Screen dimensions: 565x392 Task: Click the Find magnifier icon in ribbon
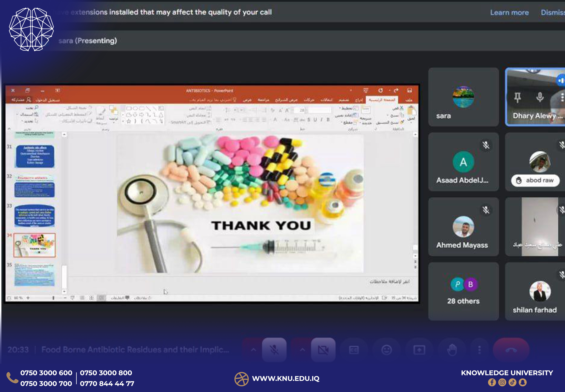point(36,107)
